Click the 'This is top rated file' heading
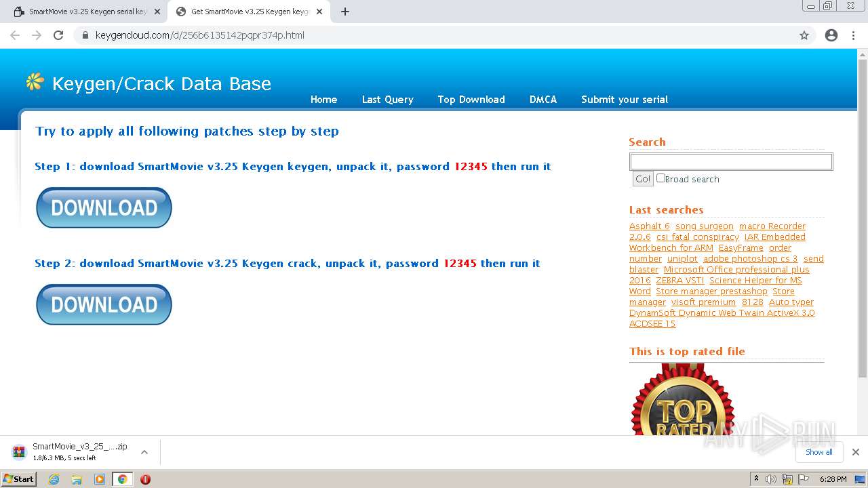The width and height of the screenshot is (868, 488). (687, 352)
